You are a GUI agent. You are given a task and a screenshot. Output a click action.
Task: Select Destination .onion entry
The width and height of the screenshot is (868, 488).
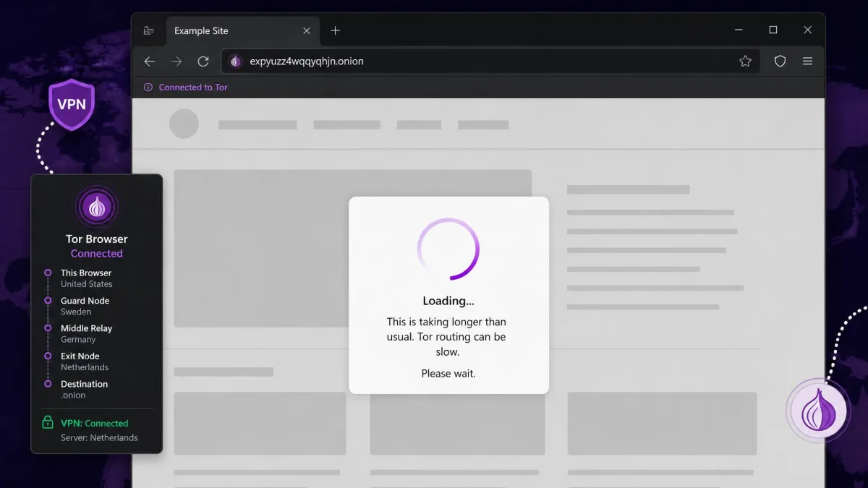pos(76,390)
